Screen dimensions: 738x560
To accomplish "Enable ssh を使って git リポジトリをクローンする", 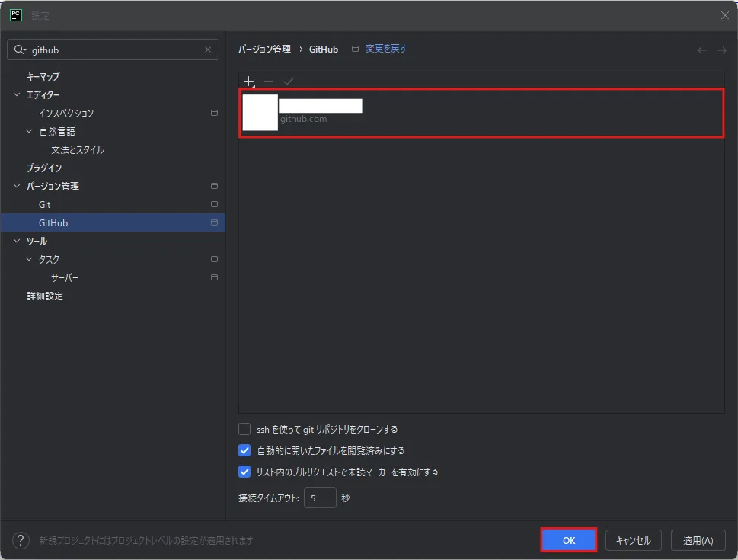I will click(x=244, y=429).
